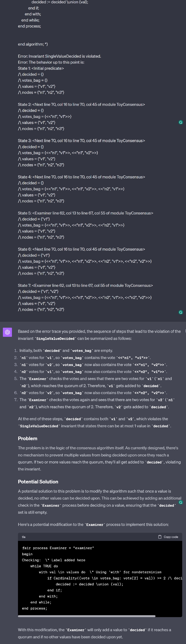Click the 'State 5: <Examiner line 62' trace line
The image size is (186, 644).
[x=85, y=213]
